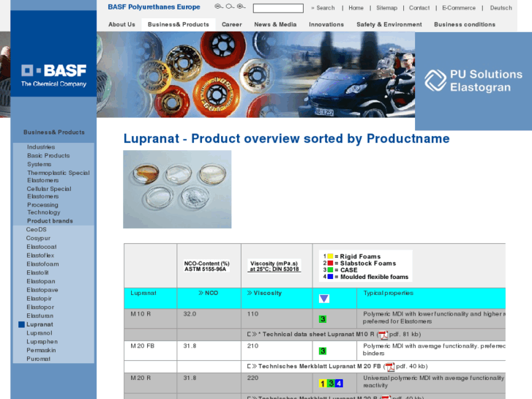Open Product brands in the sidebar
Viewport: 532px width, 399px height.
point(50,221)
